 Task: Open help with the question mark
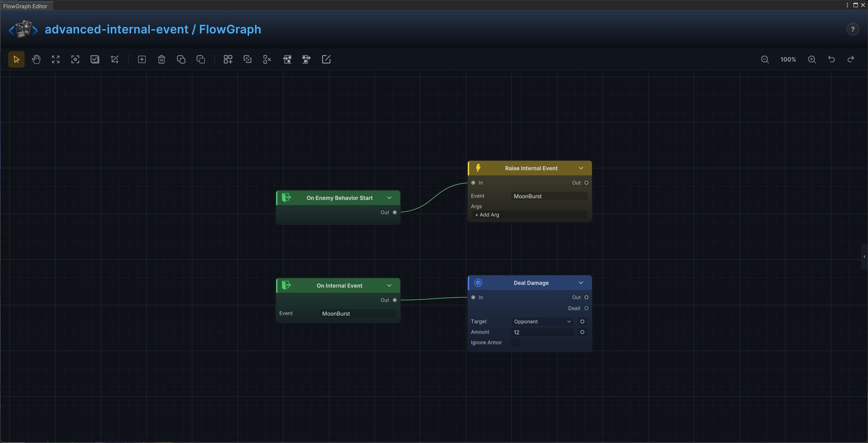tap(852, 29)
